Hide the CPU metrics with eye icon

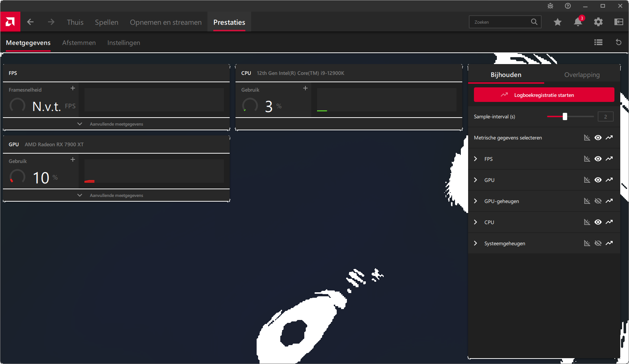tap(598, 222)
